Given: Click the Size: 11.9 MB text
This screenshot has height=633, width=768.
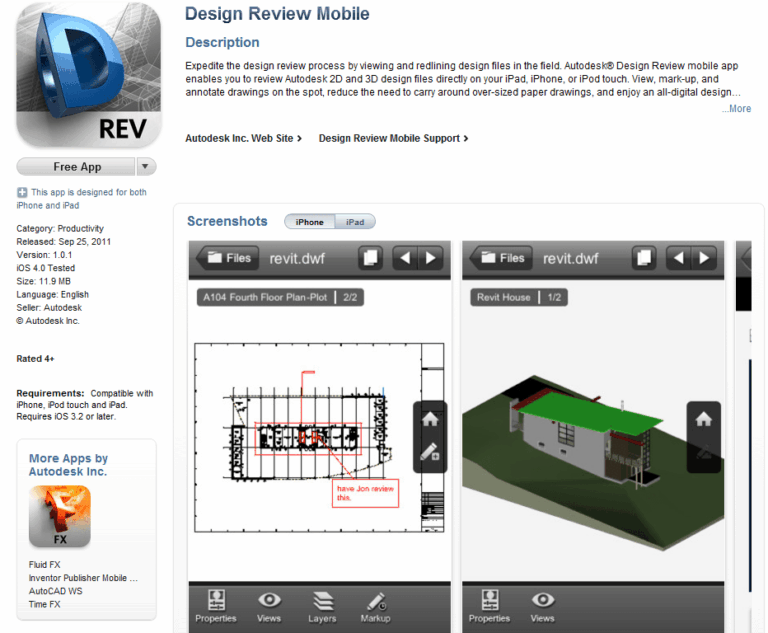Looking at the screenshot, I should click(44, 282).
